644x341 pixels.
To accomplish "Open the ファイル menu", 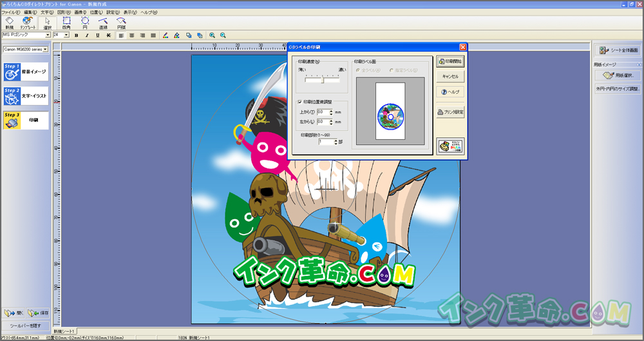I will [10, 12].
